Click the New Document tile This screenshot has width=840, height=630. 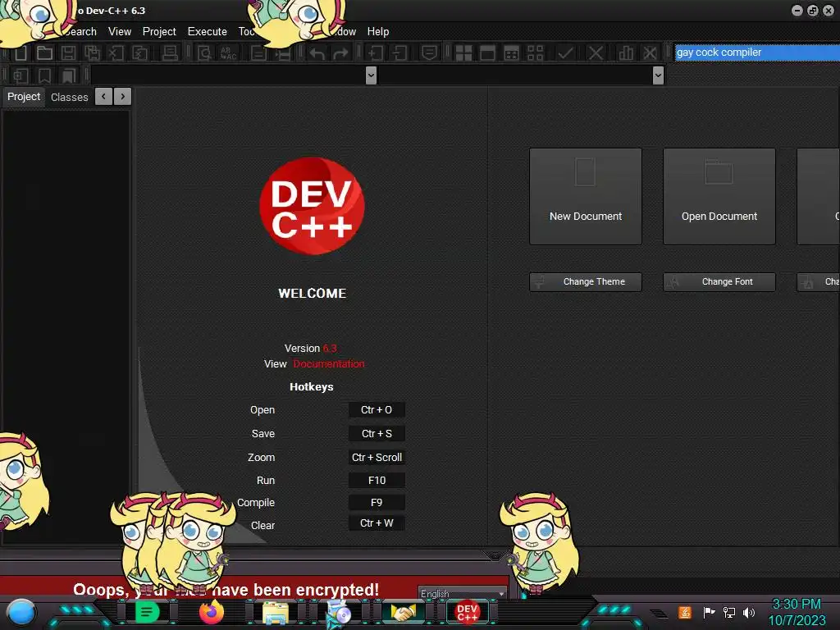(586, 196)
